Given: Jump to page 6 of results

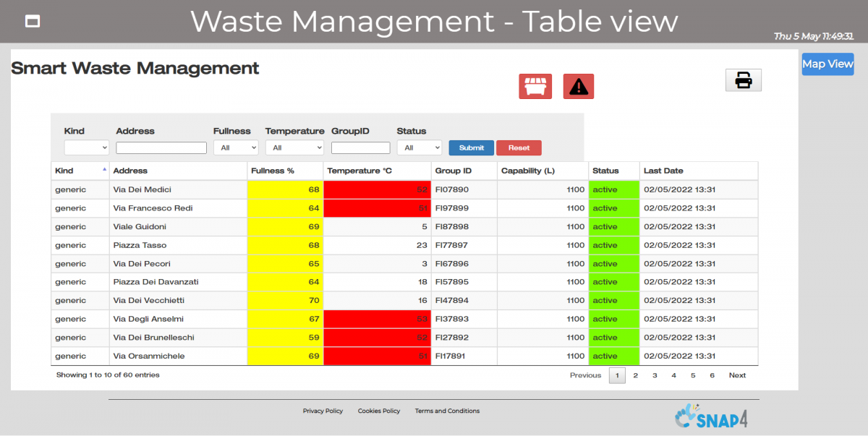Looking at the screenshot, I should pos(712,375).
